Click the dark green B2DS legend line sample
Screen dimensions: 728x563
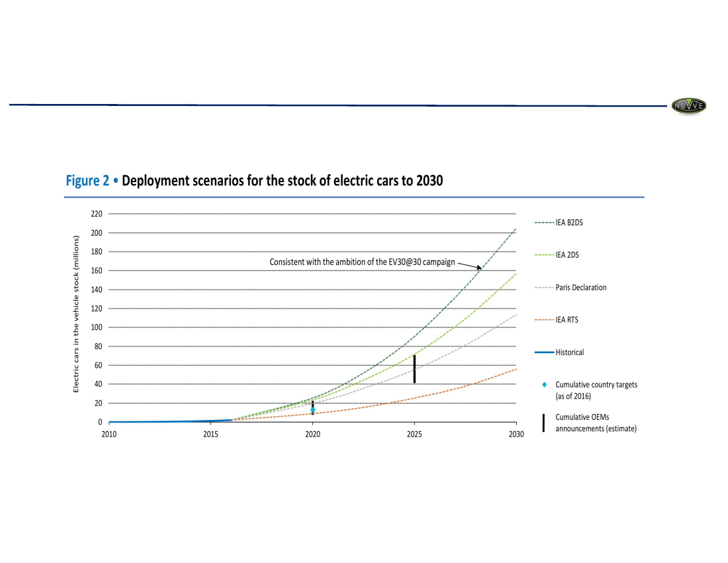tap(544, 223)
